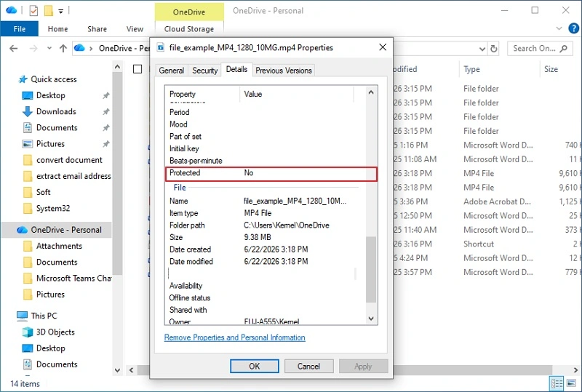Open the recent locations dropdown arrow
The height and width of the screenshot is (392, 582).
[x=49, y=48]
